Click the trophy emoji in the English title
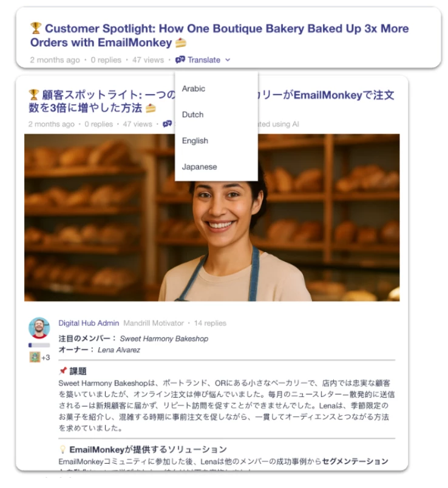 (x=36, y=28)
